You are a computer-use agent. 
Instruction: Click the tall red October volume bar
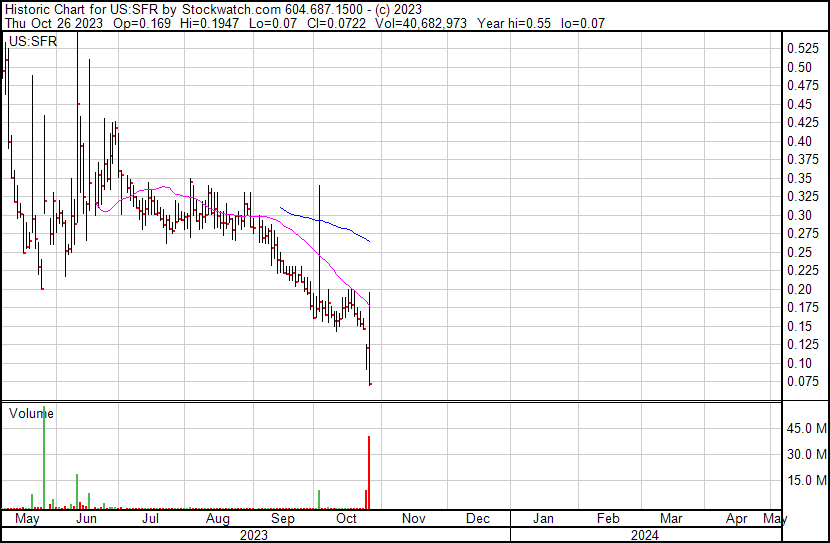coord(369,472)
